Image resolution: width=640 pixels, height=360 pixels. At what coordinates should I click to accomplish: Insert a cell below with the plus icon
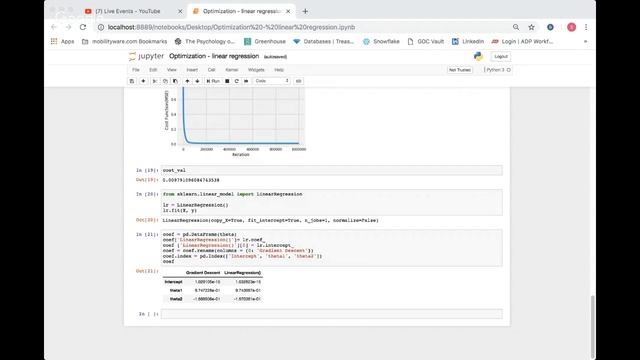tap(143, 81)
